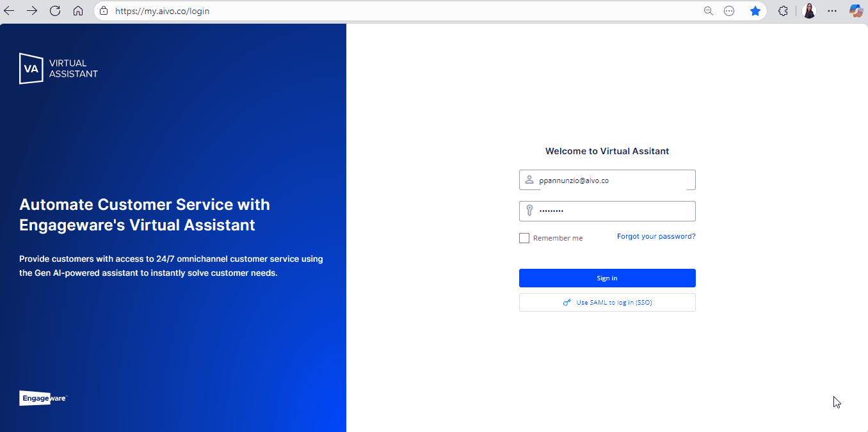This screenshot has height=432, width=868.
Task: Select the password field
Action: (x=607, y=211)
